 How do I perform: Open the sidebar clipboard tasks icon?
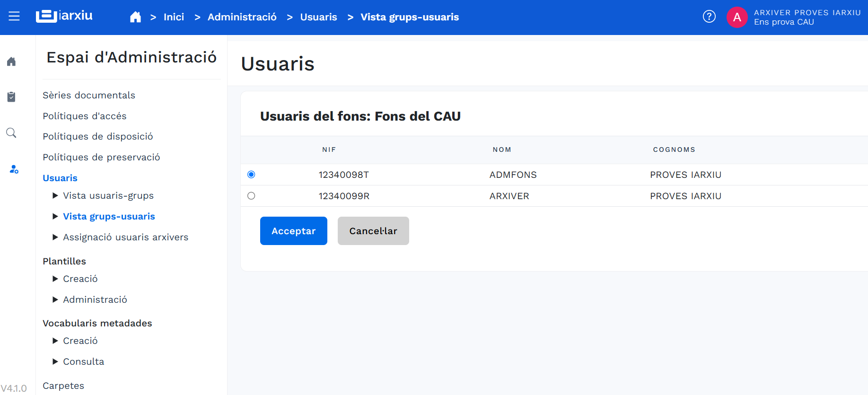pyautogui.click(x=11, y=97)
